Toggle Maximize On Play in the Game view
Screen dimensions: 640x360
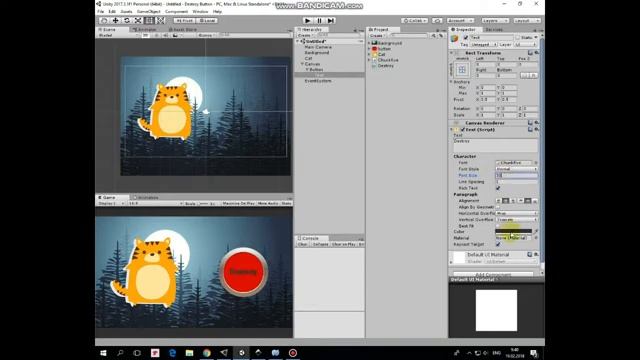point(238,203)
